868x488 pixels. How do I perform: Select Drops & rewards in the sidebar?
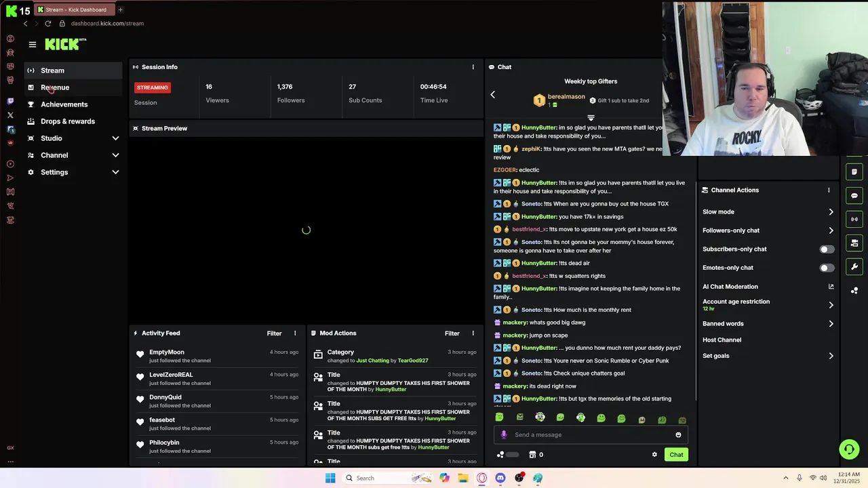(75, 121)
